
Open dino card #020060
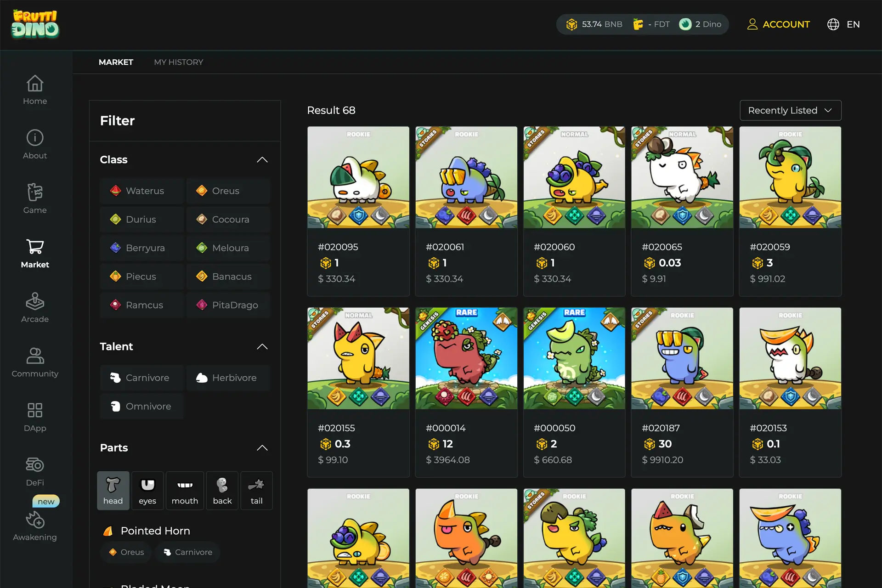tap(574, 211)
